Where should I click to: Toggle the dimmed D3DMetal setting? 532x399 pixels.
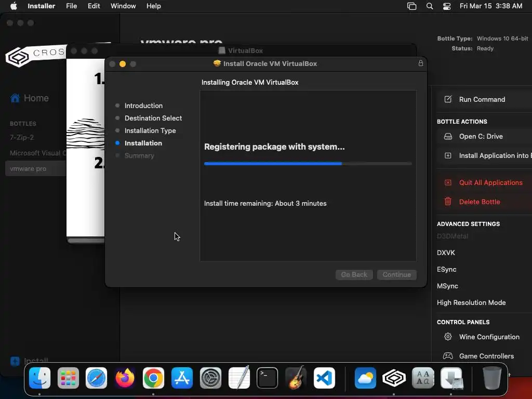tap(453, 236)
